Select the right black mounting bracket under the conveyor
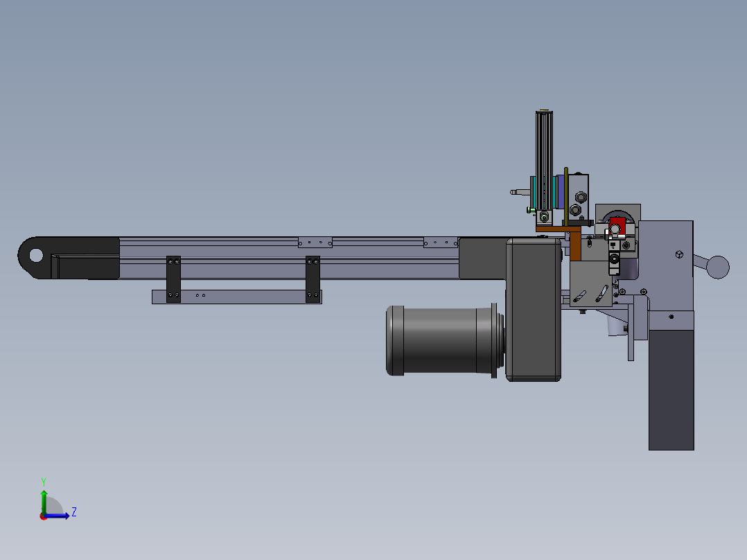Image resolution: width=747 pixels, height=560 pixels. coord(313,279)
